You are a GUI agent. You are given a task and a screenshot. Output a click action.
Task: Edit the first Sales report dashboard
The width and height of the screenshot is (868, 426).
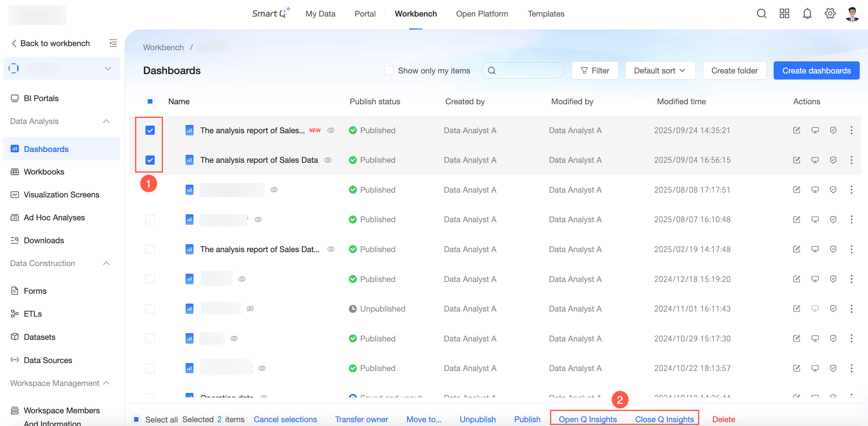point(797,131)
